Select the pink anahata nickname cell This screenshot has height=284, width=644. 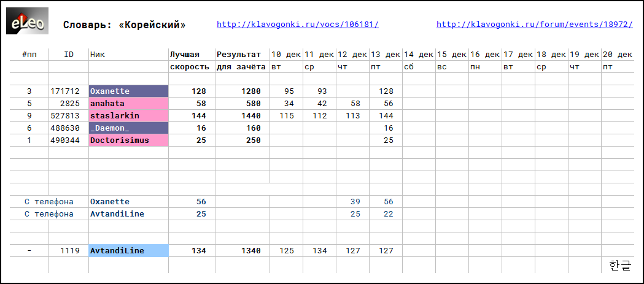click(128, 104)
